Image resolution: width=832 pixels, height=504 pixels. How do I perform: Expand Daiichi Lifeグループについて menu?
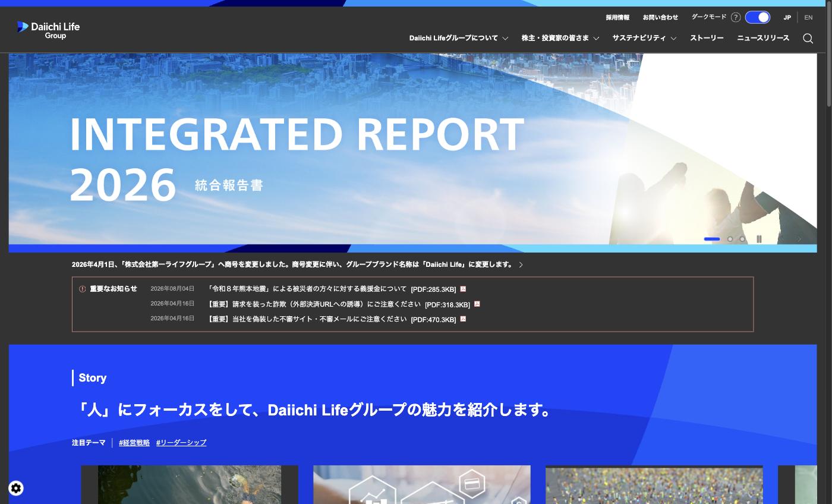(x=459, y=38)
